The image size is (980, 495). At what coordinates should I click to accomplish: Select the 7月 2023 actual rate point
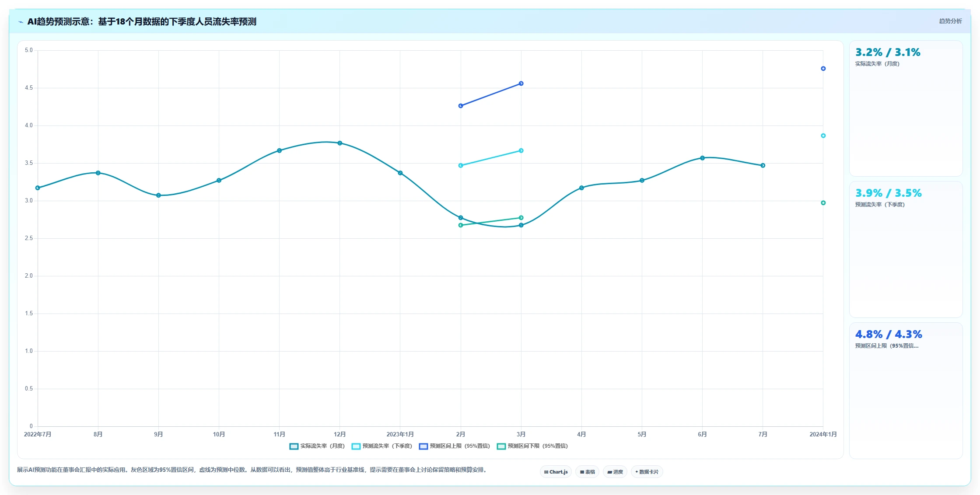click(763, 166)
